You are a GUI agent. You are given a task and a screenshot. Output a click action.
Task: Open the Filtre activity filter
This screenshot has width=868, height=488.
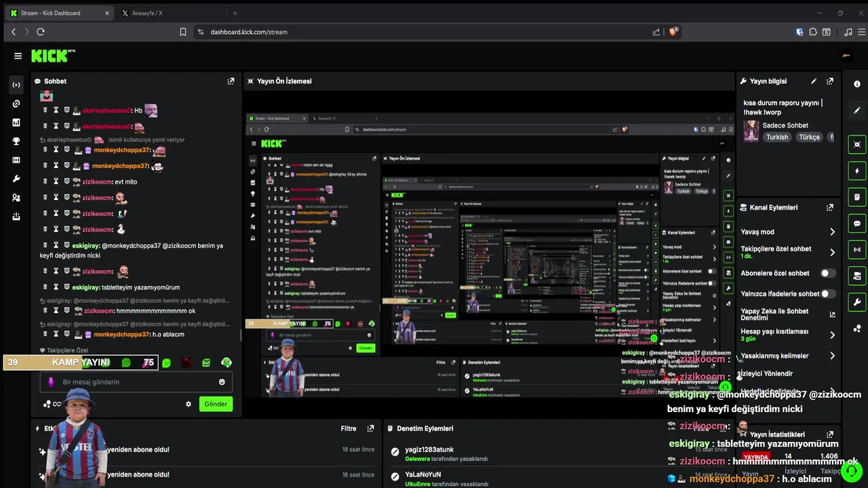349,428
